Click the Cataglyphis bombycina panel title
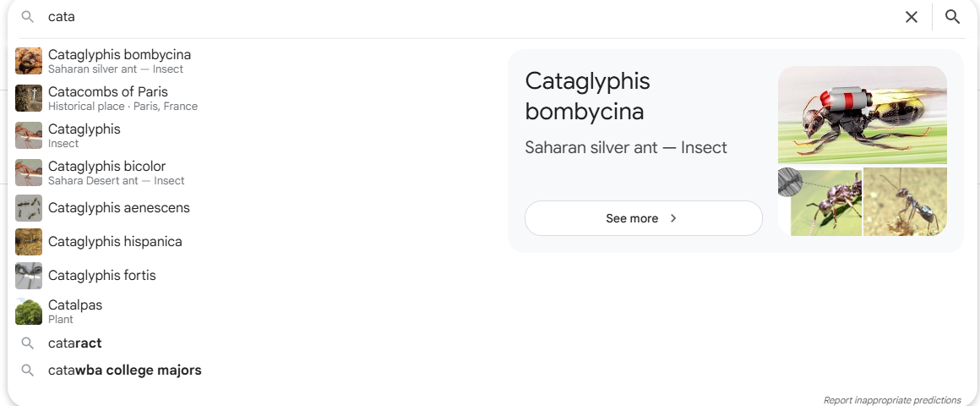Image resolution: width=980 pixels, height=406 pixels. pyautogui.click(x=587, y=96)
